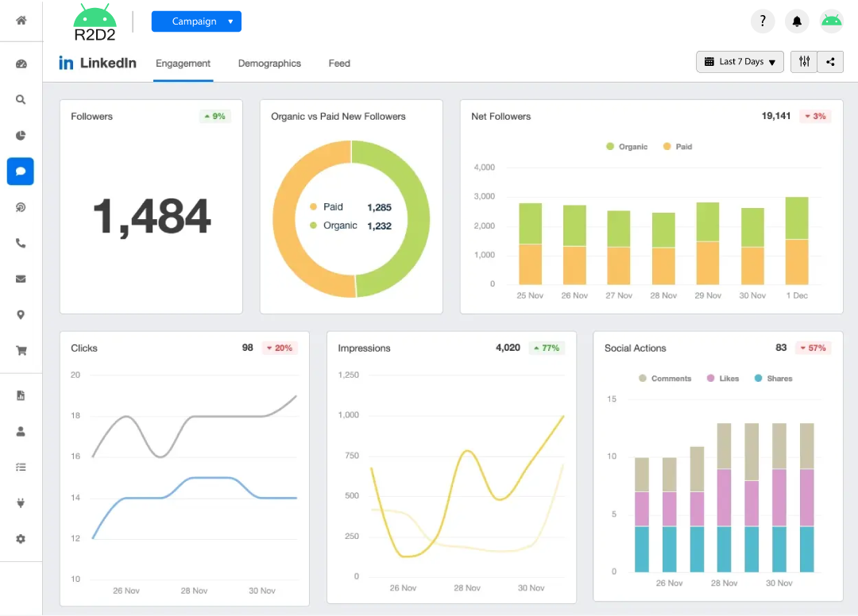Open the settings gear in sidebar
This screenshot has width=858, height=616.
click(x=21, y=539)
